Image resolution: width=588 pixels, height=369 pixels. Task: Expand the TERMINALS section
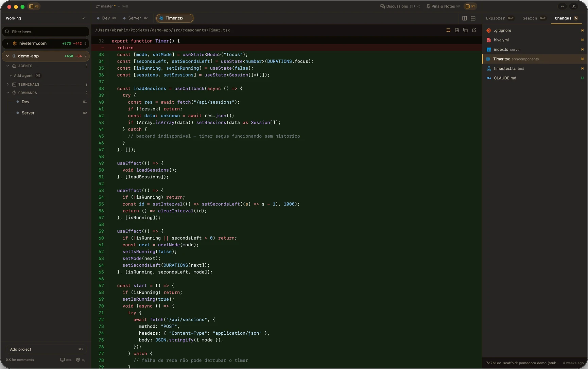(x=8, y=84)
